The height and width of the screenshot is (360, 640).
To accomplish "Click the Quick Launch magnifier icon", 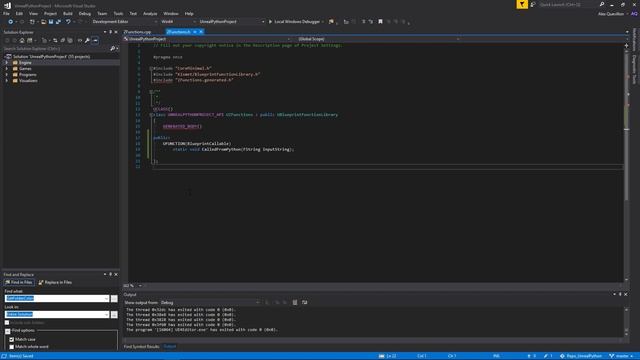I will point(602,4).
